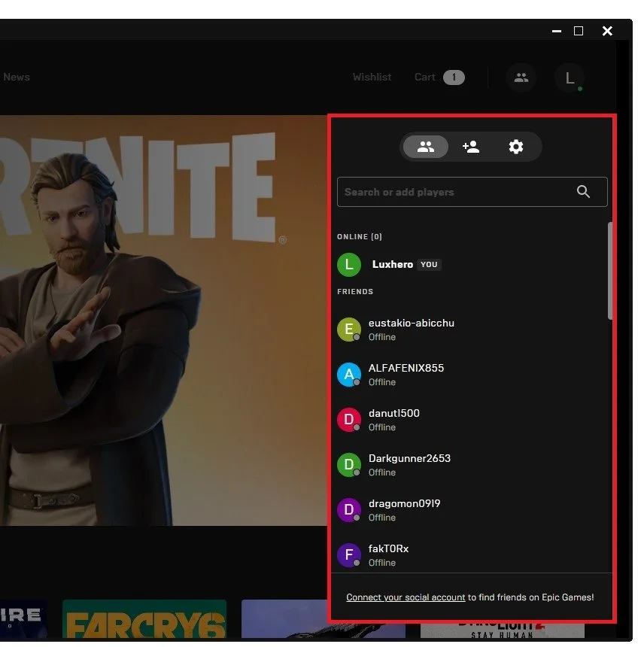Follow the Connect your social account link
The width and height of the screenshot is (644, 647).
406,597
